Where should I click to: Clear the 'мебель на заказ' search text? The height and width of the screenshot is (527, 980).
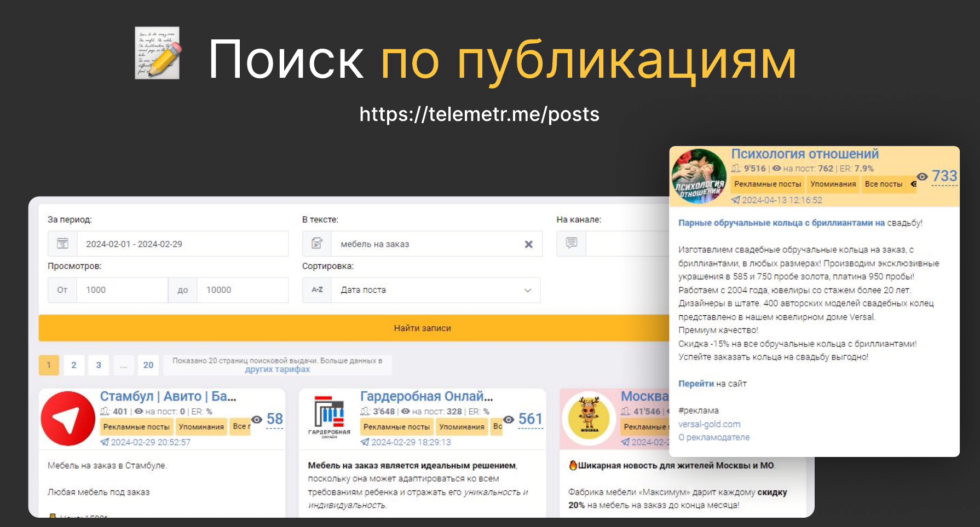tap(528, 244)
